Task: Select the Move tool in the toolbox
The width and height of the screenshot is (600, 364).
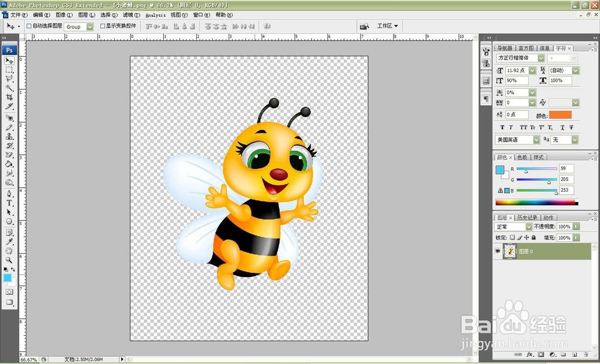Action: (9, 61)
